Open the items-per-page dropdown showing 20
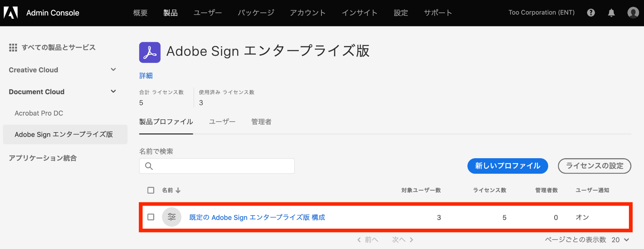 (621, 240)
